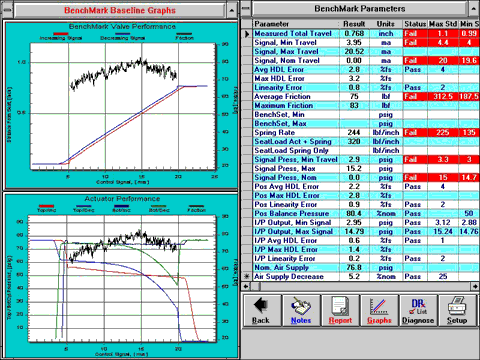Click scroll-up arrow of BenchMark Parameters title
Image resolution: width=480 pixels, height=360 pixels.
coord(474,9)
